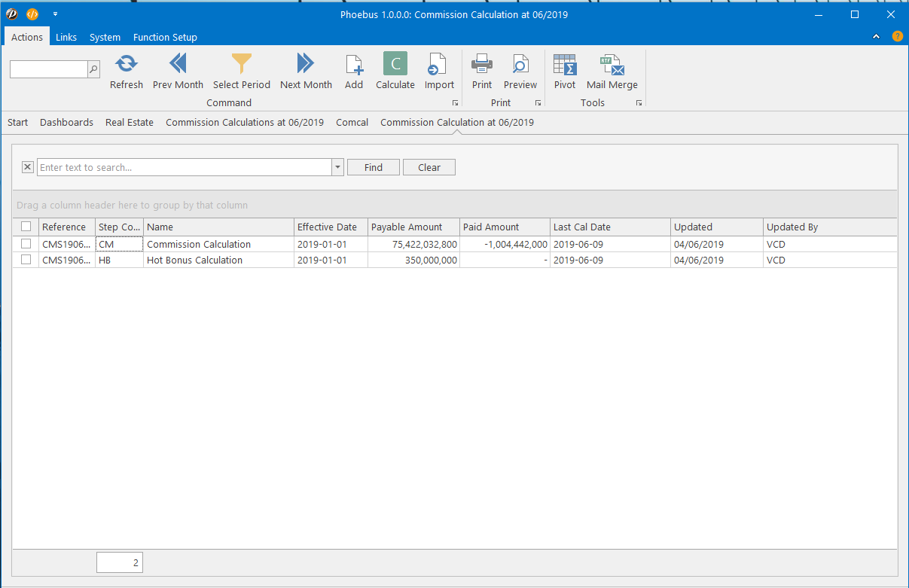
Task: Toggle the select-all checkbox in grid header
Action: click(26, 227)
